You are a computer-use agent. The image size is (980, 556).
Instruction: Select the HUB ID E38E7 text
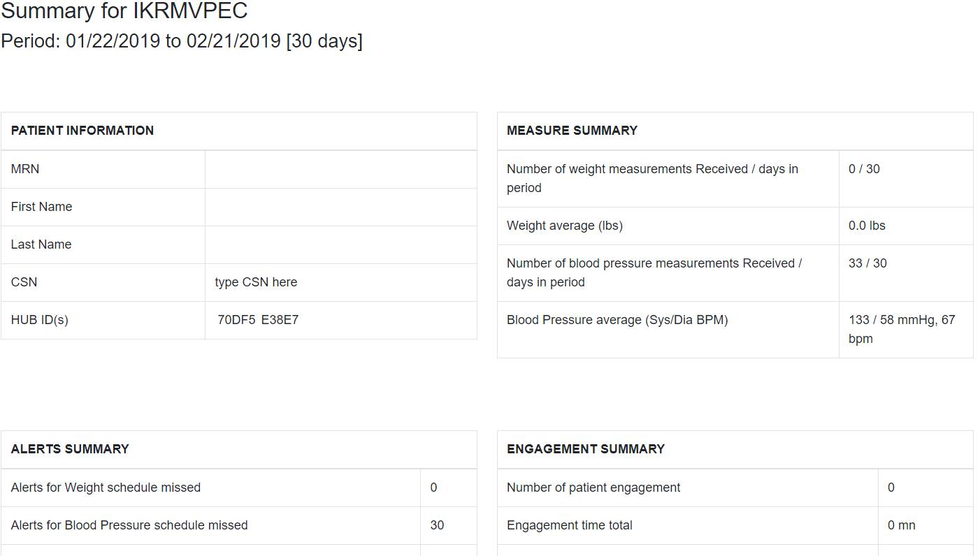tap(280, 320)
